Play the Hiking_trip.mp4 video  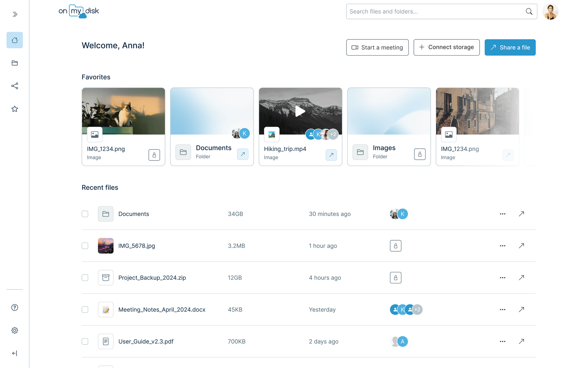tap(300, 111)
